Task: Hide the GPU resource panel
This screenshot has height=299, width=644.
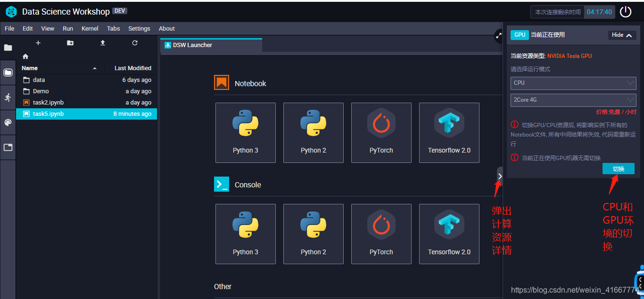Action: [x=622, y=35]
